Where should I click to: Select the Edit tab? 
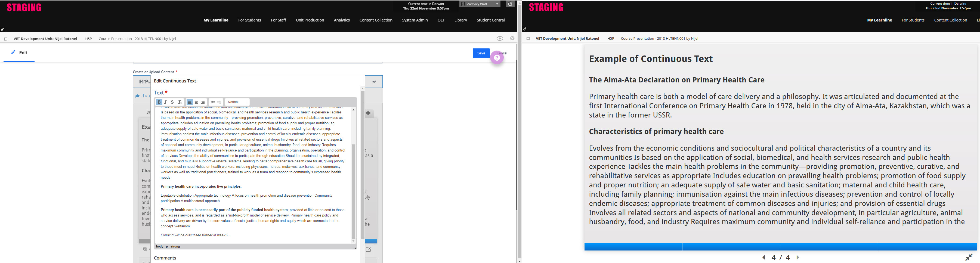(19, 52)
